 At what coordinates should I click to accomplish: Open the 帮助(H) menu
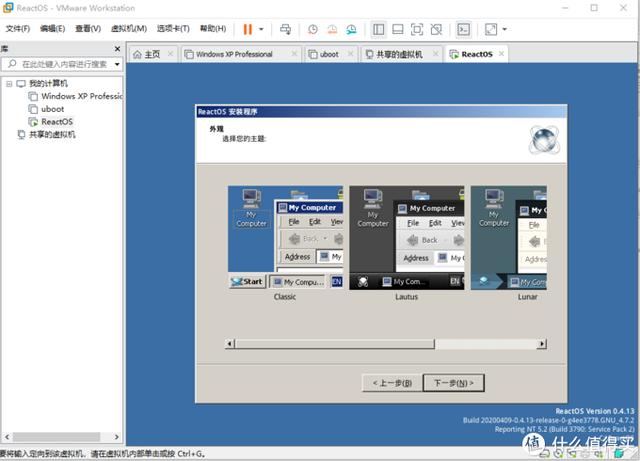[213, 29]
